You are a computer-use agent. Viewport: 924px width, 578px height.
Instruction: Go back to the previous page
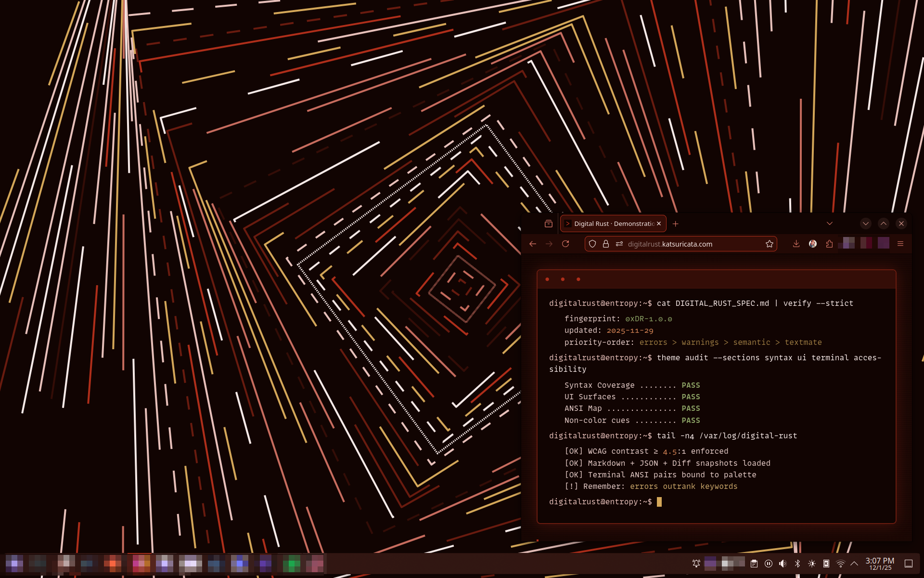(x=533, y=244)
